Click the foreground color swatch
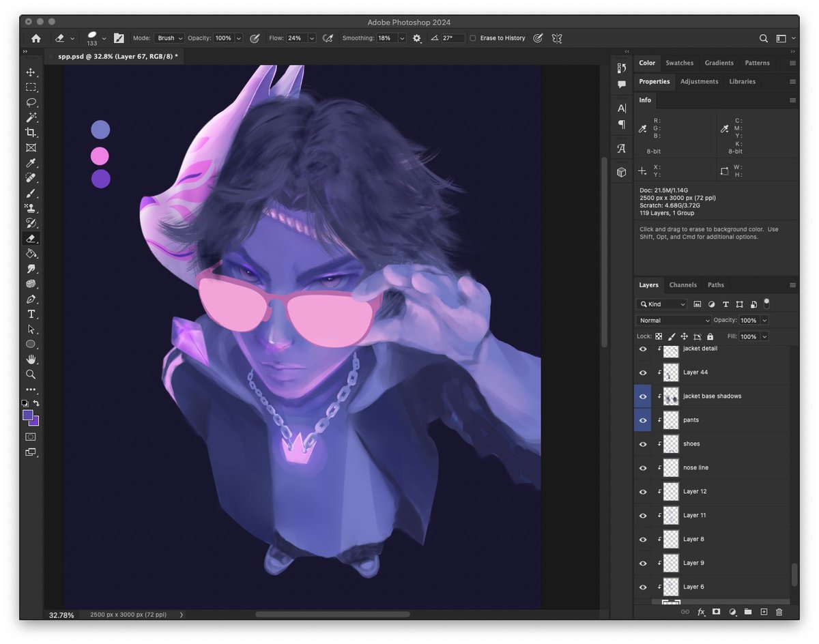The height and width of the screenshot is (644, 819). tap(28, 415)
